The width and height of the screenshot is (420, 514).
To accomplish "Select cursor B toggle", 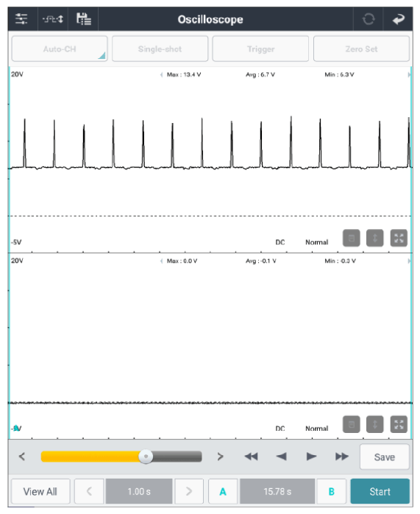I will [x=331, y=491].
